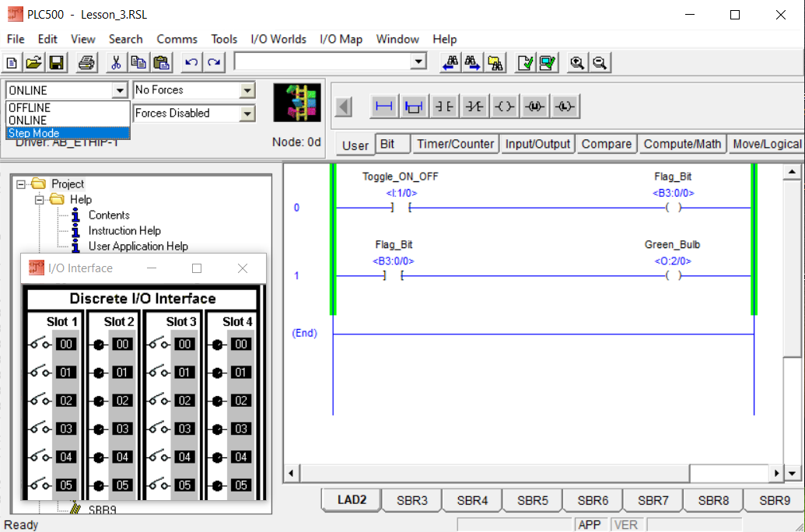
Task: Click the Verify project checkmark icon
Action: click(548, 63)
